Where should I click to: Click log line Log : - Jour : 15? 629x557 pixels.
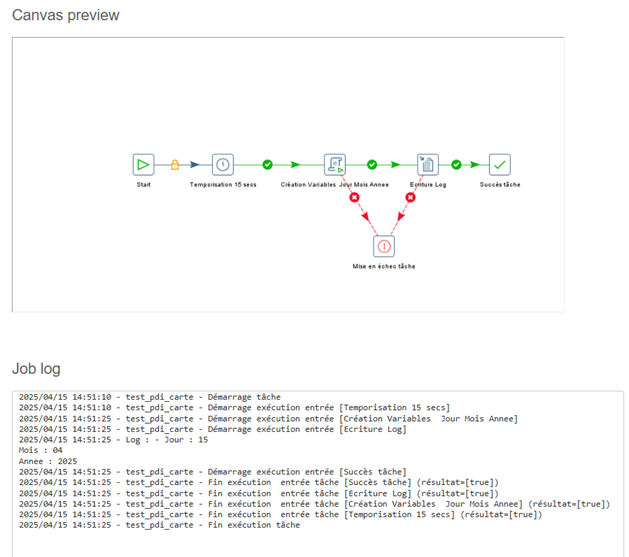[113, 440]
